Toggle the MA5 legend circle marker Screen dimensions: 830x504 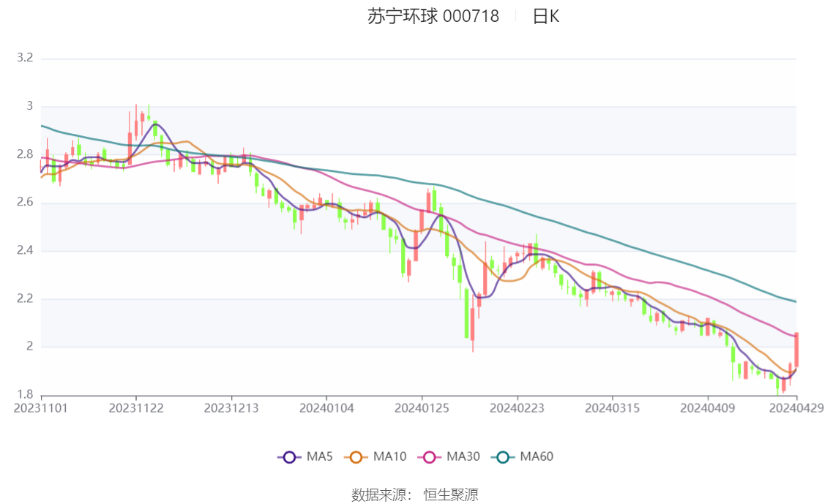(289, 457)
